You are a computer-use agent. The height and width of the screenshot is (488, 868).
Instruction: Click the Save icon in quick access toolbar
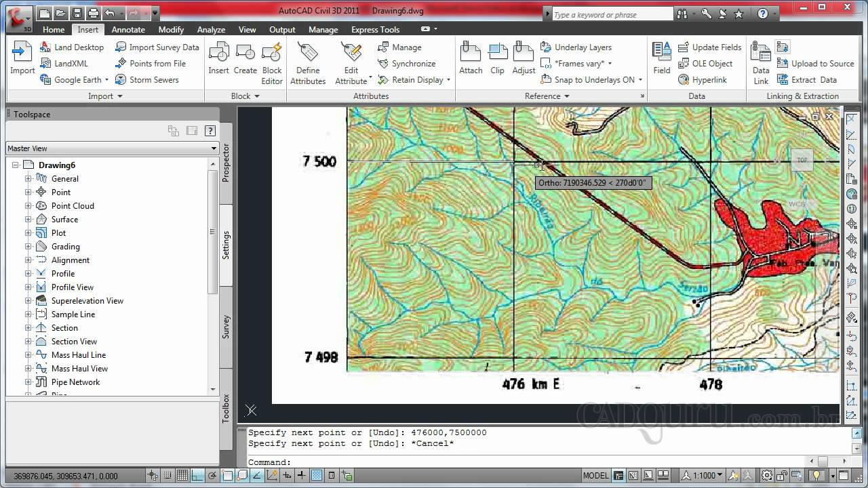(x=77, y=13)
